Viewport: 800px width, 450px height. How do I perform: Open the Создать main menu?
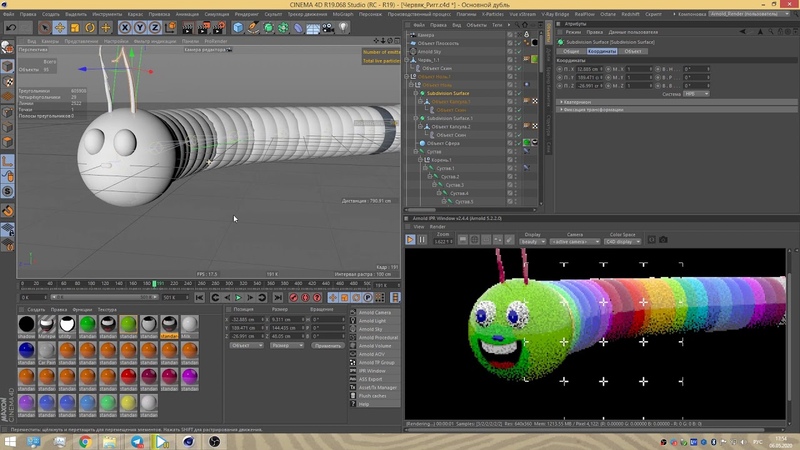51,14
